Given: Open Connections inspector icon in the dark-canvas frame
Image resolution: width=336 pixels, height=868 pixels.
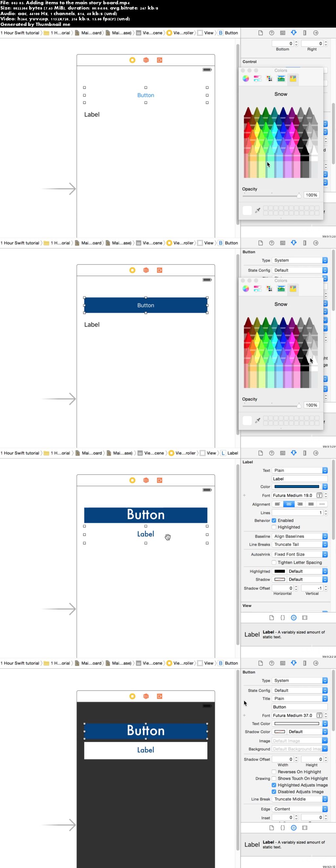Looking at the screenshot, I should (316, 663).
